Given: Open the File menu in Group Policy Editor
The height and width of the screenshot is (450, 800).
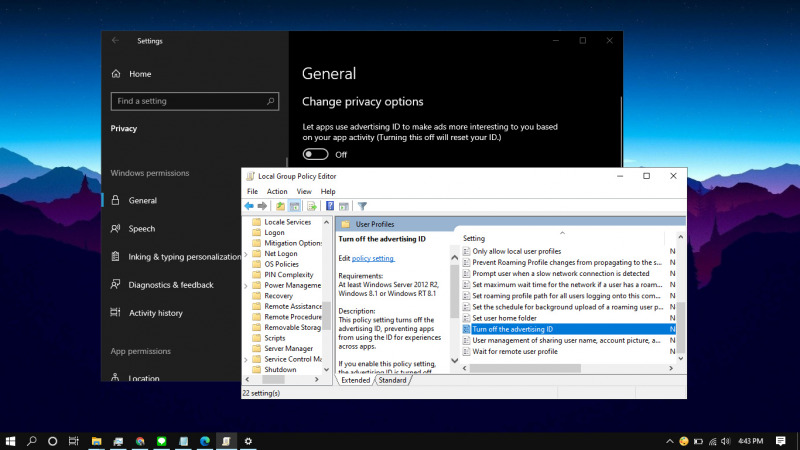Looking at the screenshot, I should [x=253, y=191].
